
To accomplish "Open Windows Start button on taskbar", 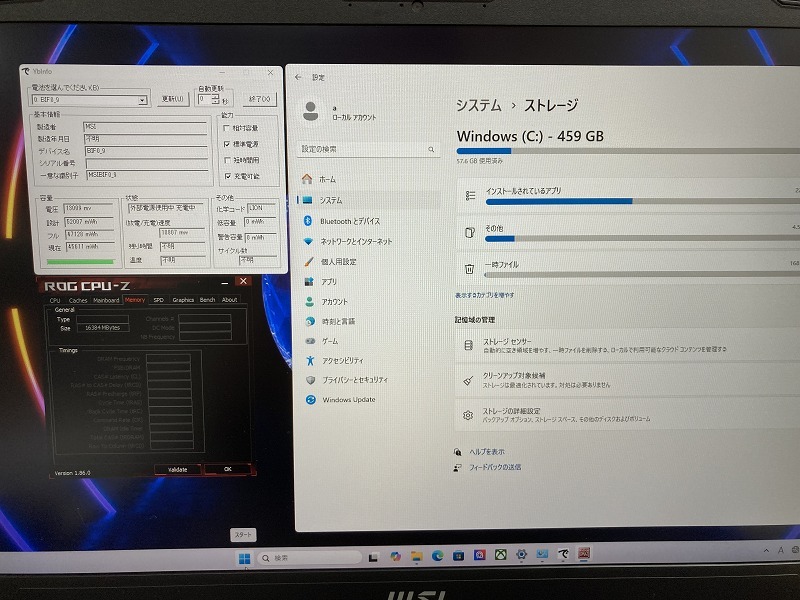I will [244, 558].
